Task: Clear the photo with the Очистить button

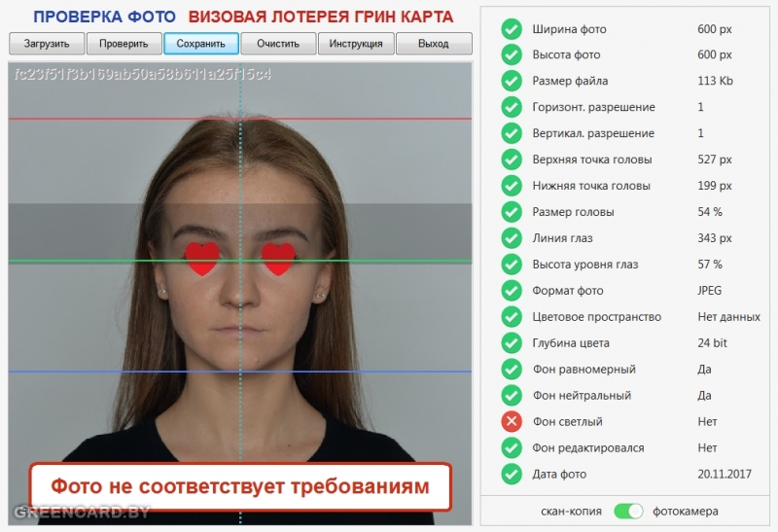Action: coord(278,44)
